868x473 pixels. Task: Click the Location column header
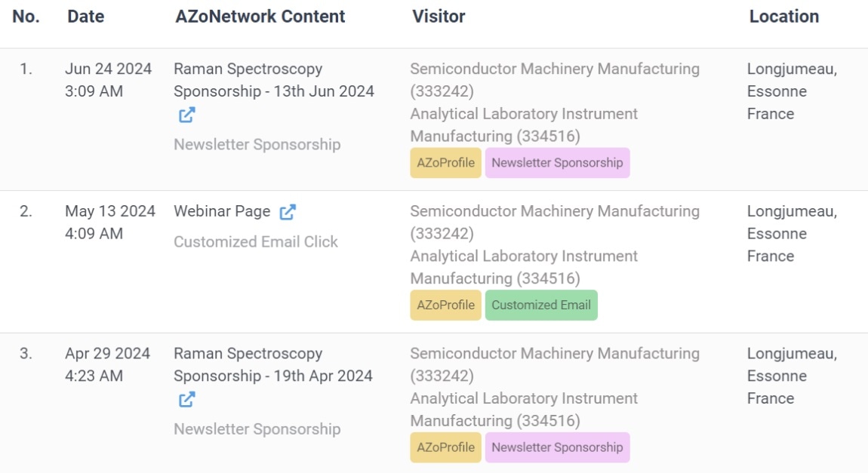tap(784, 17)
